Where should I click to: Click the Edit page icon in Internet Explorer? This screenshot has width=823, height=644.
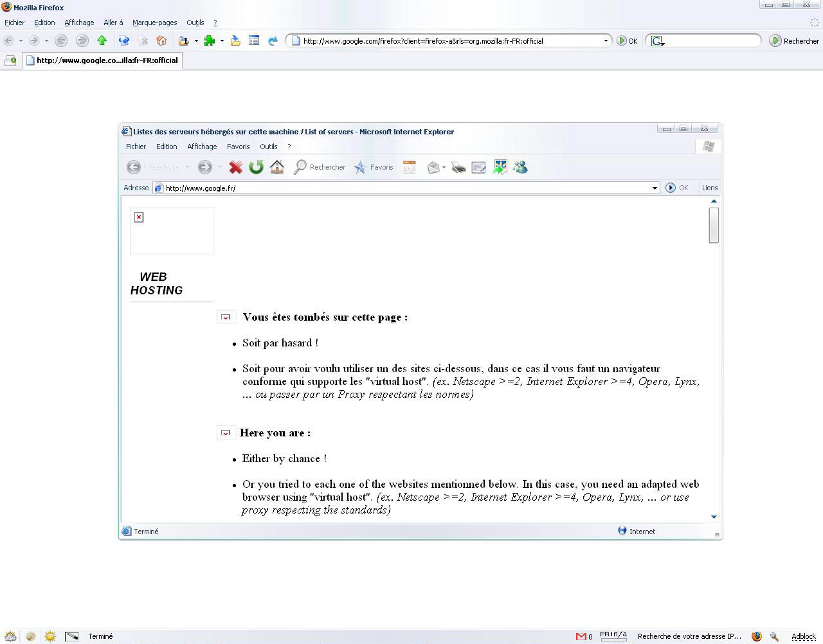pyautogui.click(x=478, y=167)
